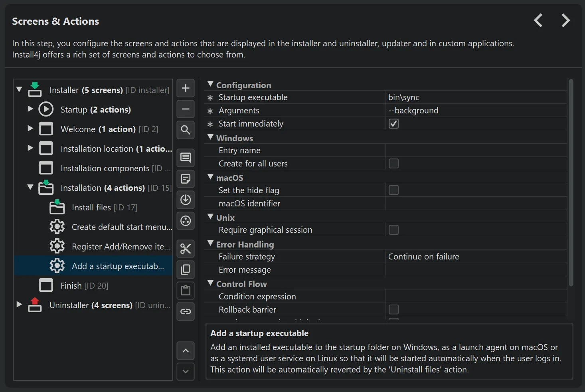Select the Finish screen in tree
Image resolution: width=585 pixels, height=392 pixels.
tap(71, 286)
